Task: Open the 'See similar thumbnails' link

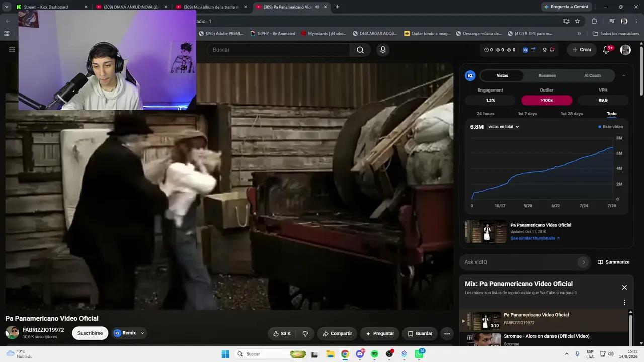Action: coord(535,238)
